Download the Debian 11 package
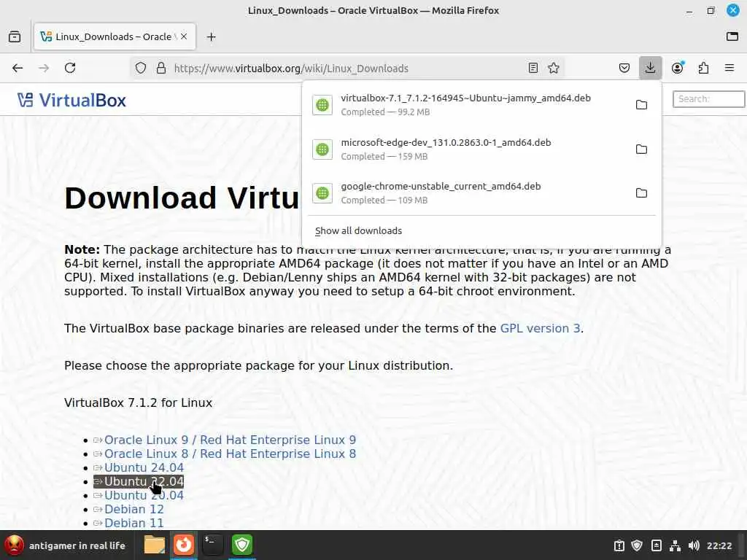Screen dimensions: 747x560 134,523
